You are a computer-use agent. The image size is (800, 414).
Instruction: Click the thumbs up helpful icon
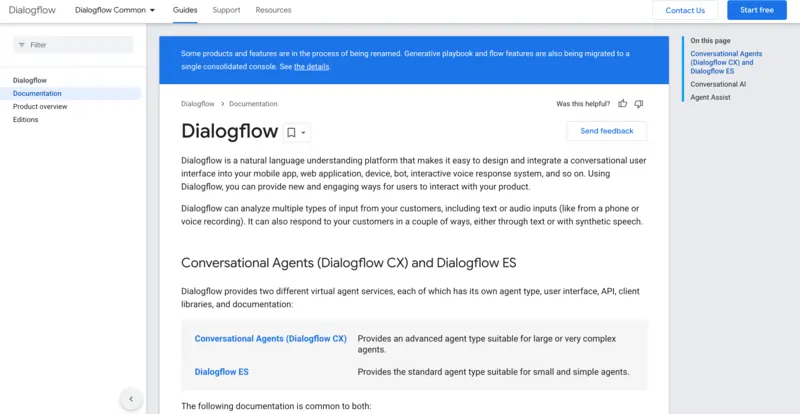[622, 104]
